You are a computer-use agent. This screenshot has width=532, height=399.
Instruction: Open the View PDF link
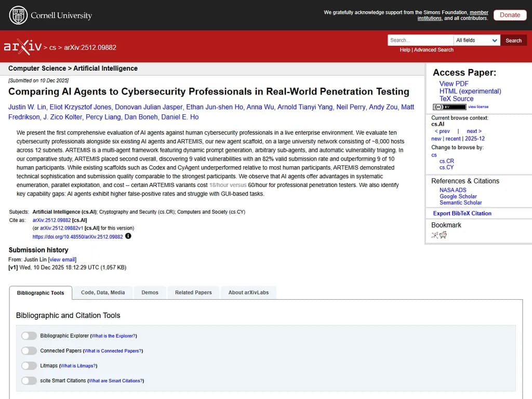click(x=454, y=84)
